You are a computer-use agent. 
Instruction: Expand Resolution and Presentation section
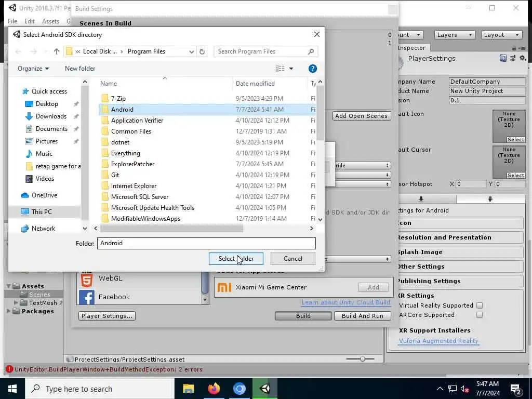coord(460,237)
